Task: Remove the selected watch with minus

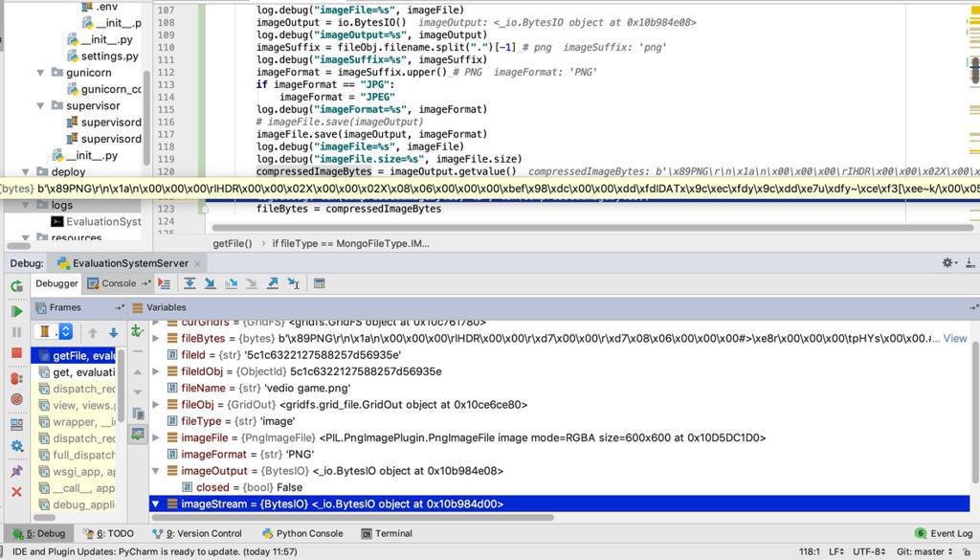Action: click(x=138, y=351)
